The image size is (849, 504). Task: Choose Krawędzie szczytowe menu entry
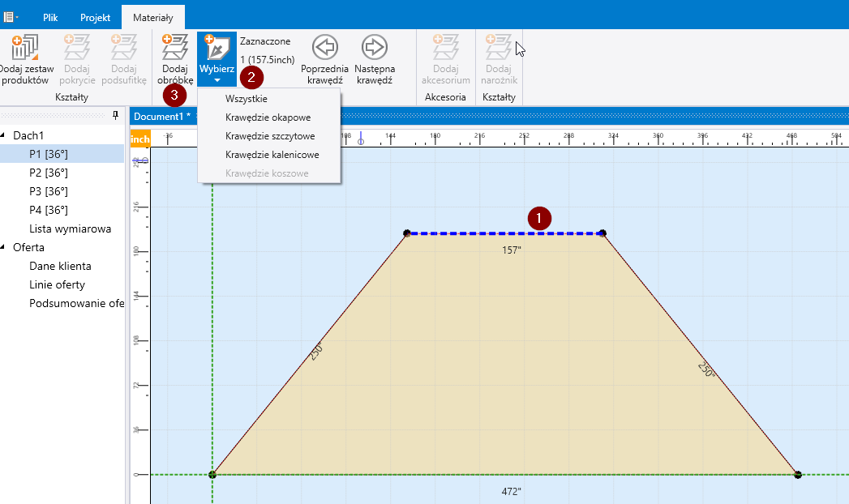tap(270, 136)
